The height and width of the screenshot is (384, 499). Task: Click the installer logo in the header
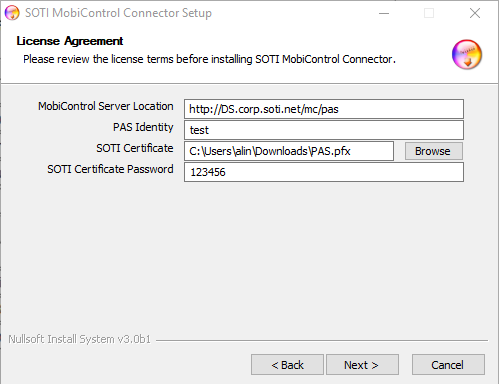coord(467,54)
